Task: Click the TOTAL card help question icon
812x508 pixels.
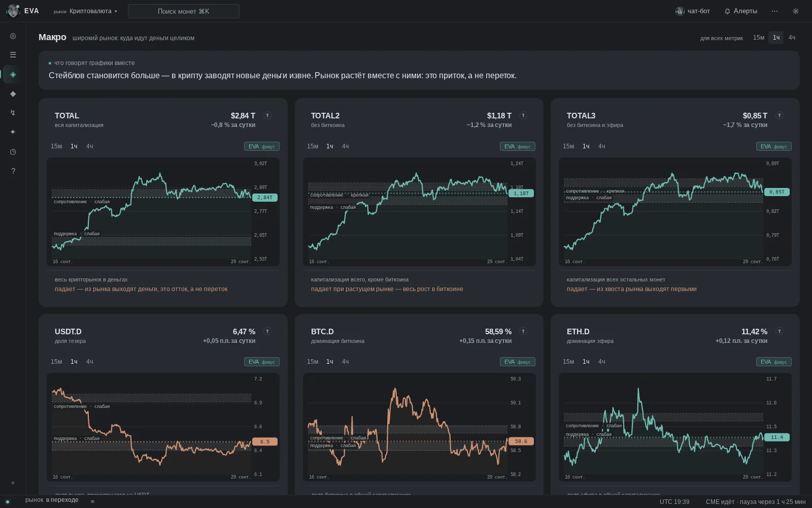Action: click(267, 115)
